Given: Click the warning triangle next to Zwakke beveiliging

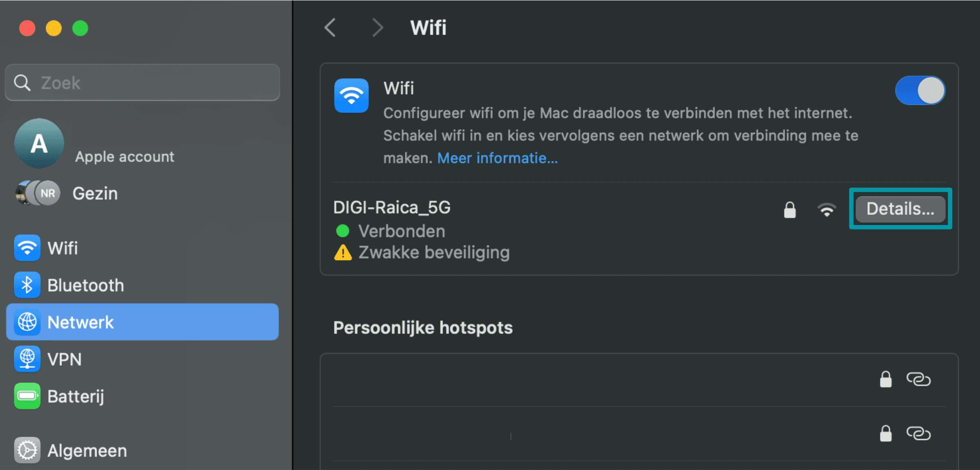Looking at the screenshot, I should pyautogui.click(x=343, y=252).
